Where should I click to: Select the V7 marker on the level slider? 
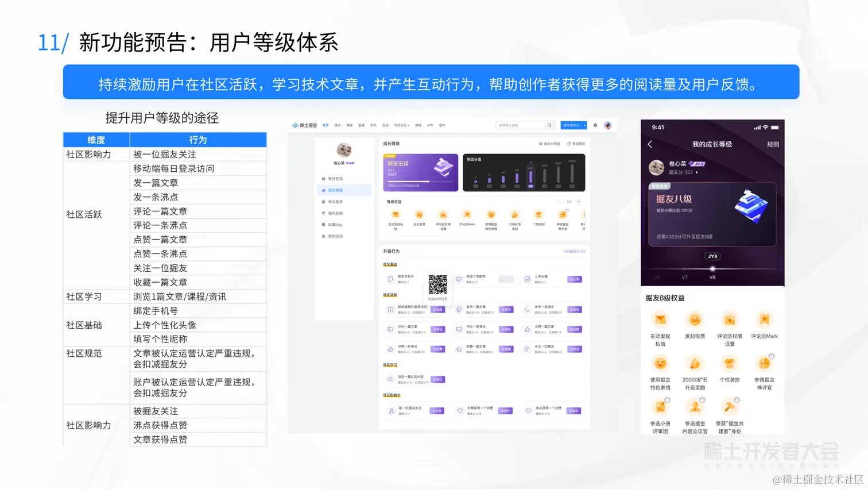(x=684, y=269)
